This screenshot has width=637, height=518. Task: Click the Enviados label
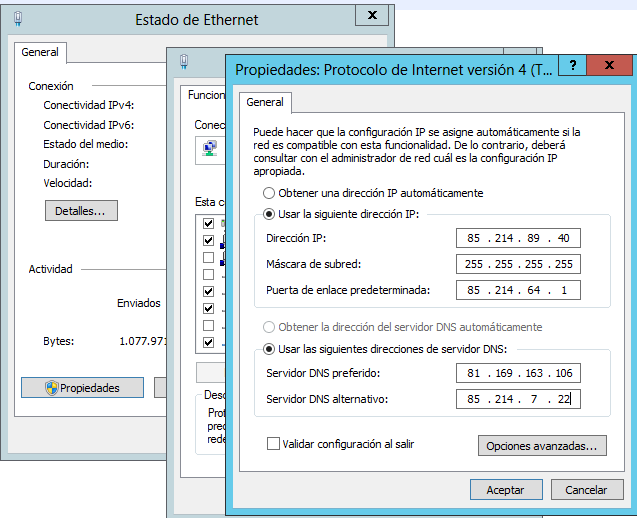pyautogui.click(x=139, y=303)
